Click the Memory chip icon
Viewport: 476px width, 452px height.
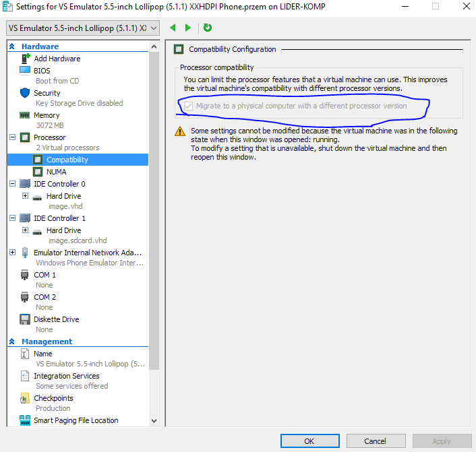[24, 115]
